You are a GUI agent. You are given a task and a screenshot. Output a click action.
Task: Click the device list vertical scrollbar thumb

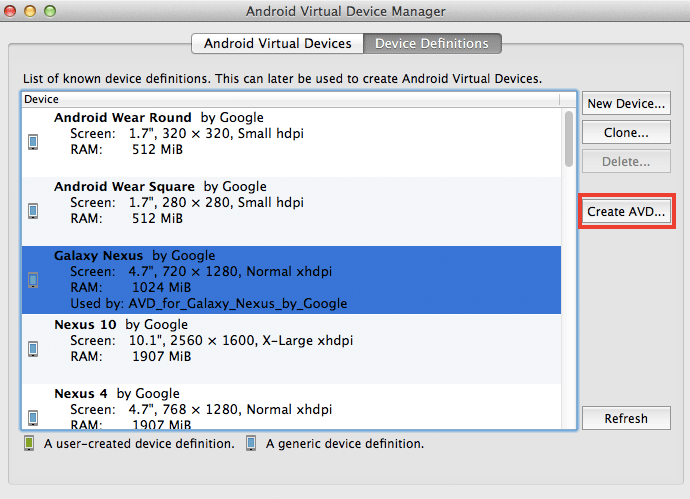[569, 139]
